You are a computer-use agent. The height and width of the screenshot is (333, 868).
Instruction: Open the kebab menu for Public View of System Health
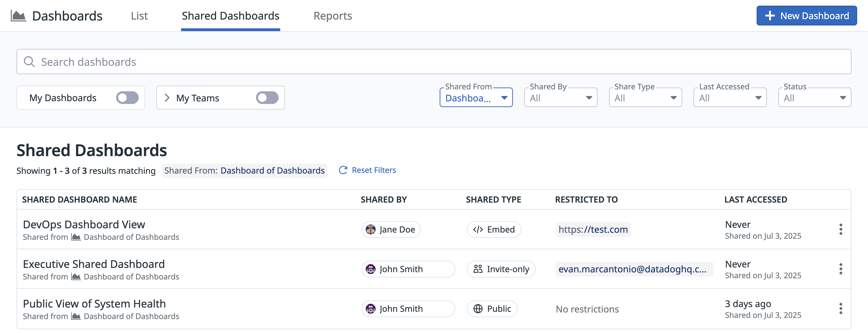click(x=840, y=308)
